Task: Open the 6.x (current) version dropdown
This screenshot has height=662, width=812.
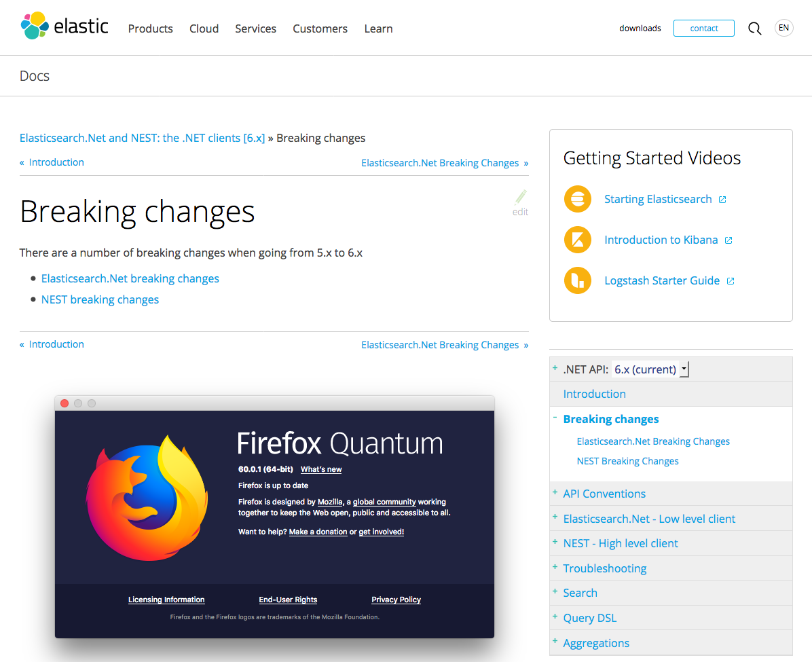Action: [x=650, y=369]
